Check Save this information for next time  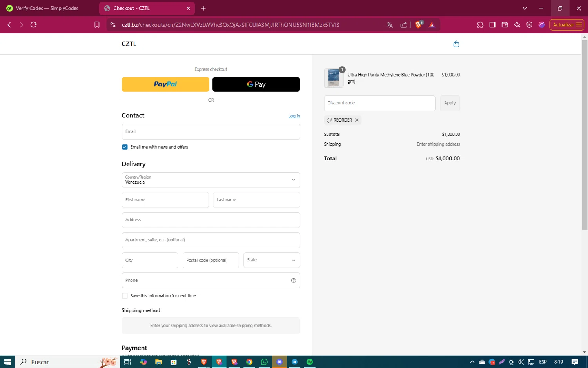(x=125, y=296)
